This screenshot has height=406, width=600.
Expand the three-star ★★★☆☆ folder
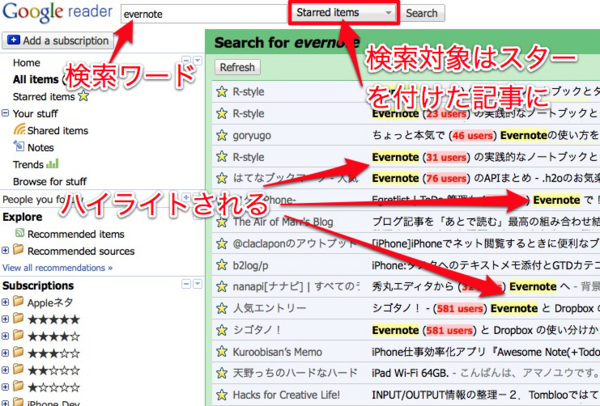coord(5,353)
